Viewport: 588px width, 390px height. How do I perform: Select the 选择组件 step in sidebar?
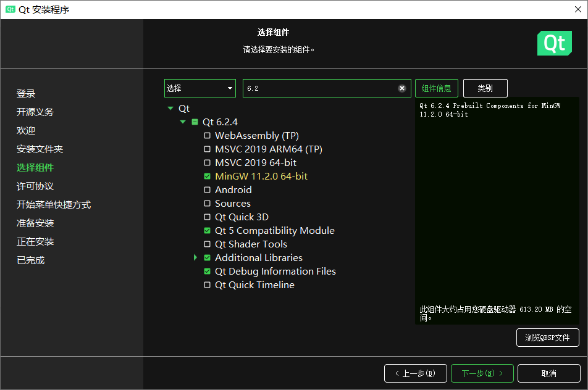coord(35,167)
